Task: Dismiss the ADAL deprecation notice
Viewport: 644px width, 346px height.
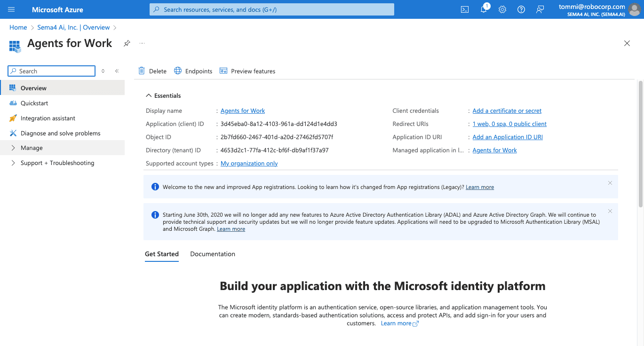Action: tap(610, 211)
